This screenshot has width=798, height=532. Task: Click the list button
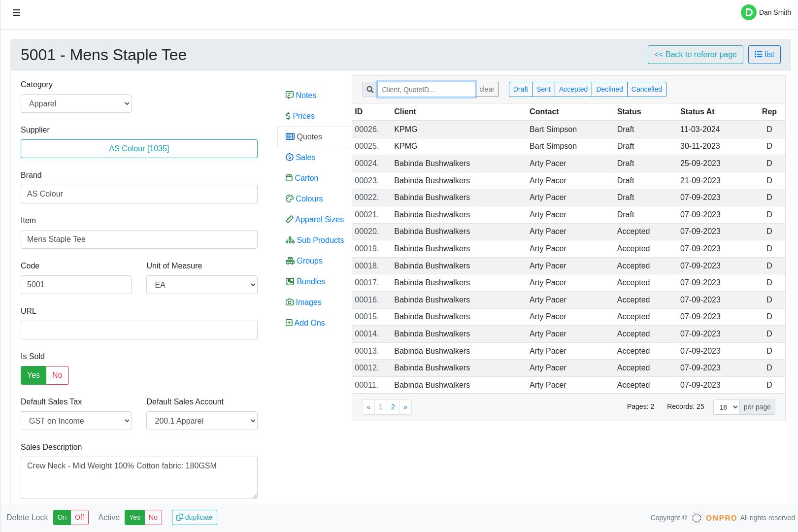[765, 55]
